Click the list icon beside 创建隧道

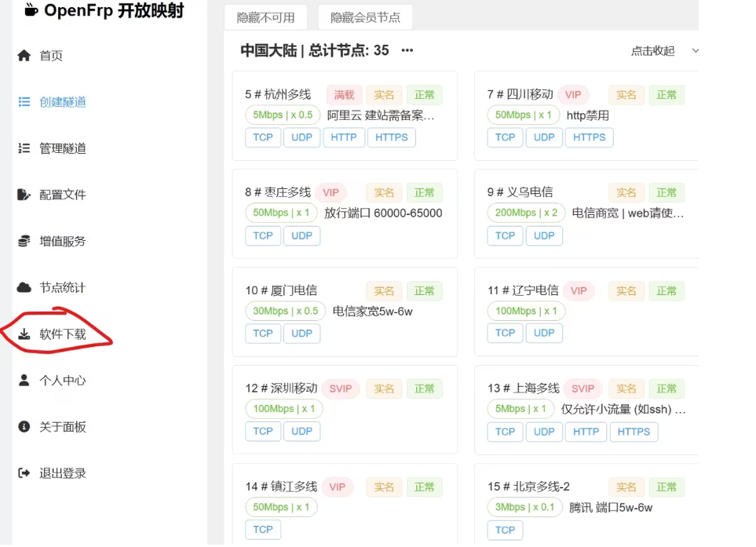24,102
